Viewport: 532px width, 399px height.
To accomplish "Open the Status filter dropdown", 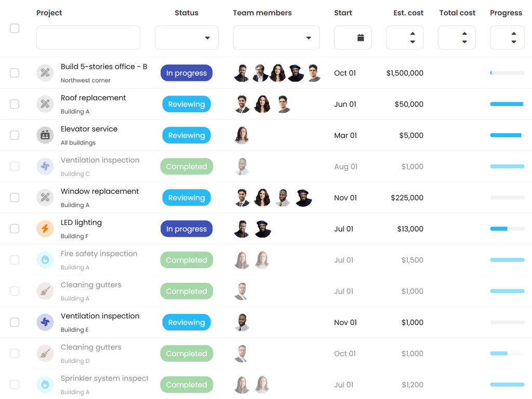I will click(x=187, y=37).
